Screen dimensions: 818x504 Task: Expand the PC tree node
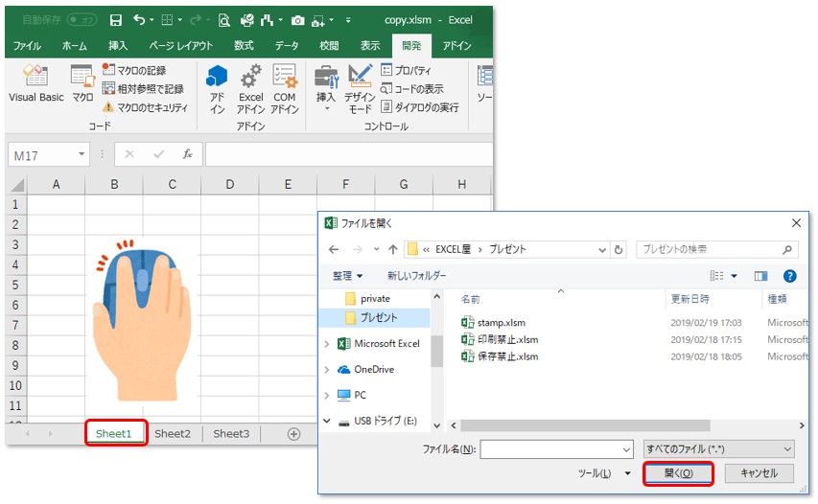(x=327, y=395)
